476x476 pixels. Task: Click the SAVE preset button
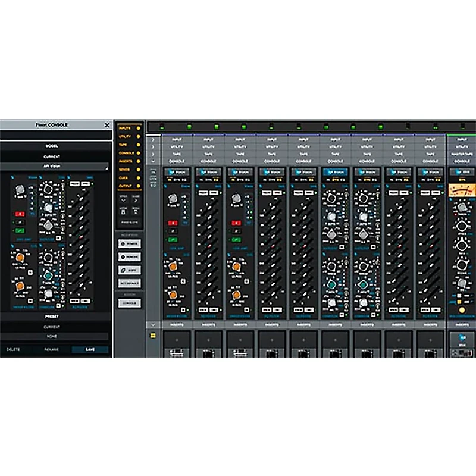click(89, 349)
